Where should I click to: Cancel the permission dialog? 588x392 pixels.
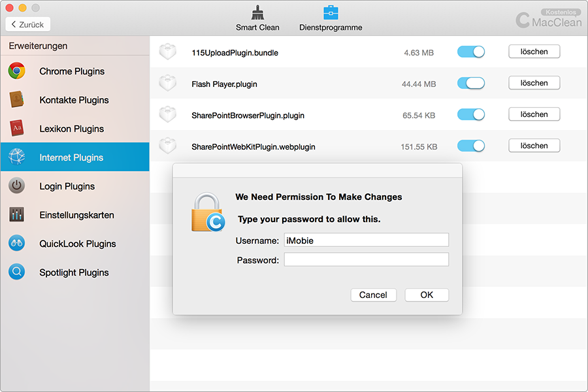[374, 295]
